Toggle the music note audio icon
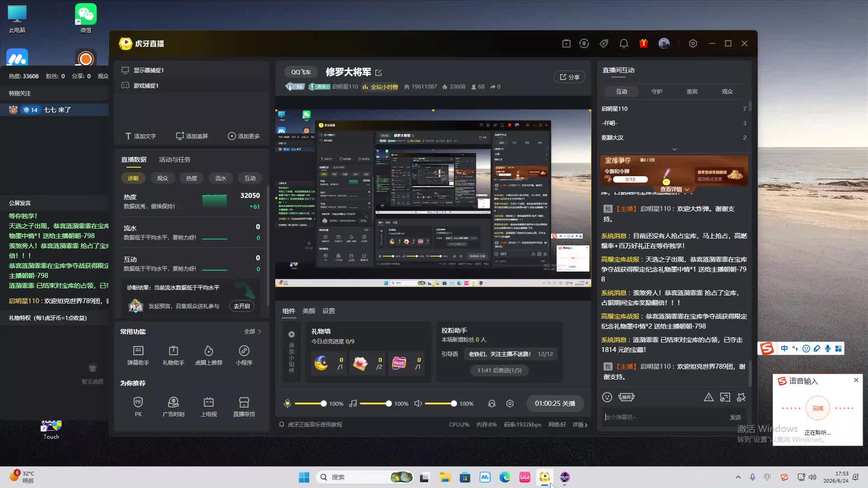 [353, 404]
